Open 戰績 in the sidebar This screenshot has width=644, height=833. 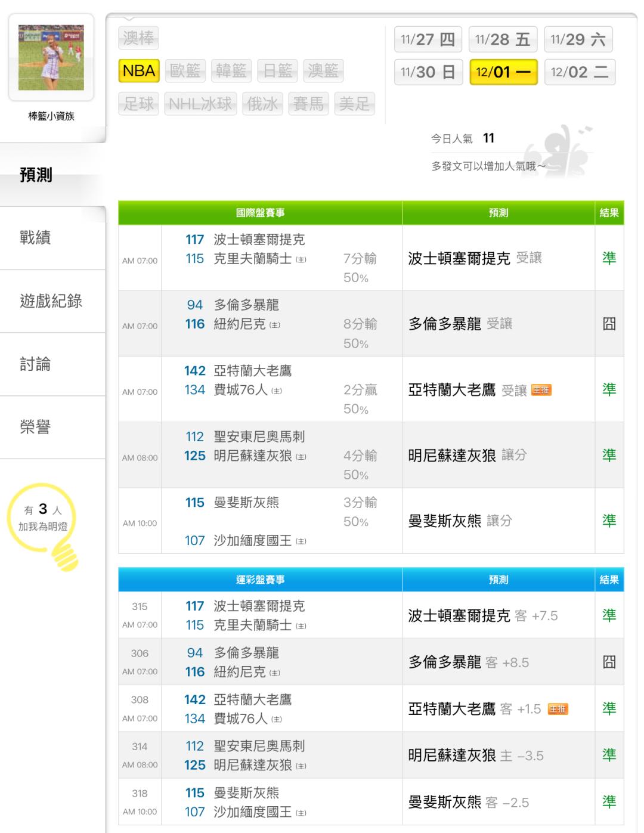click(x=35, y=237)
